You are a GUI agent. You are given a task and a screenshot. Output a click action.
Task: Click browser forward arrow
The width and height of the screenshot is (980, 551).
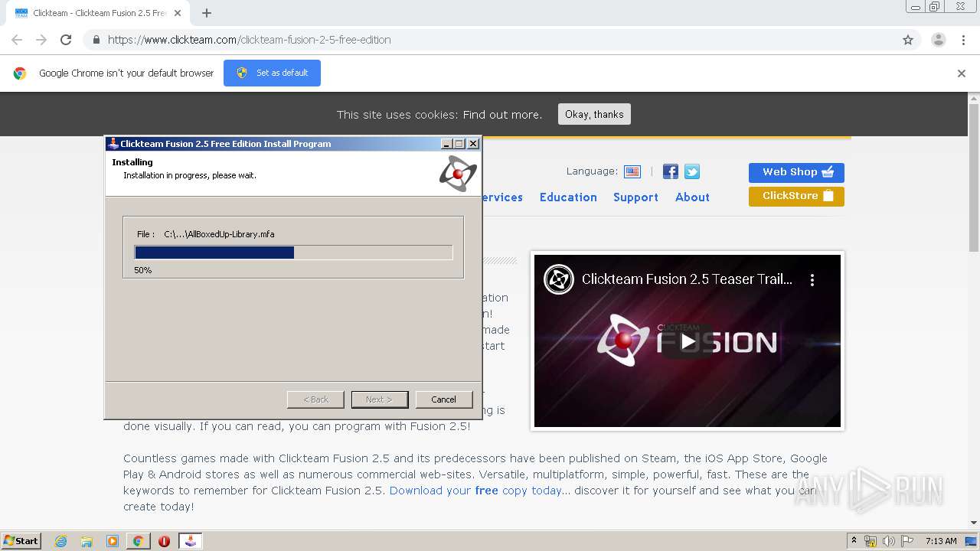pos(41,40)
